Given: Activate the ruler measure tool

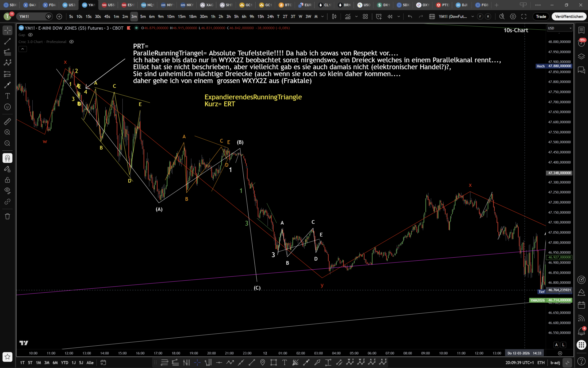Looking at the screenshot, I should [7, 121].
